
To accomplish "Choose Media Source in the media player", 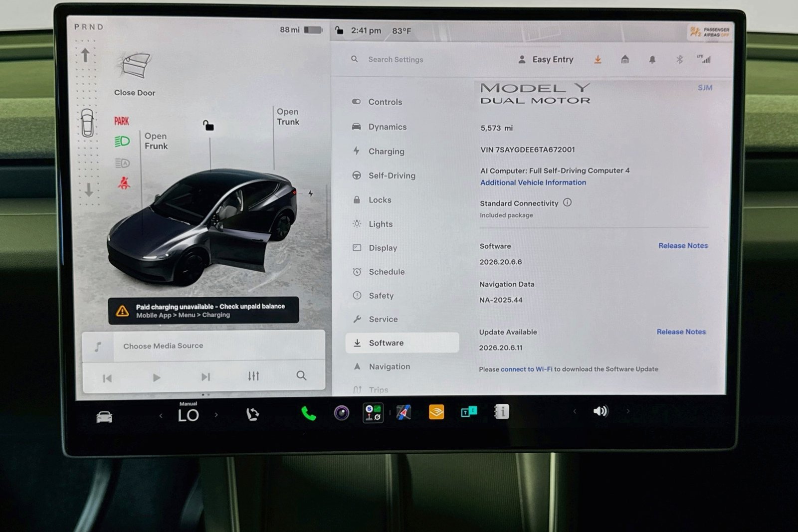I will pyautogui.click(x=163, y=346).
